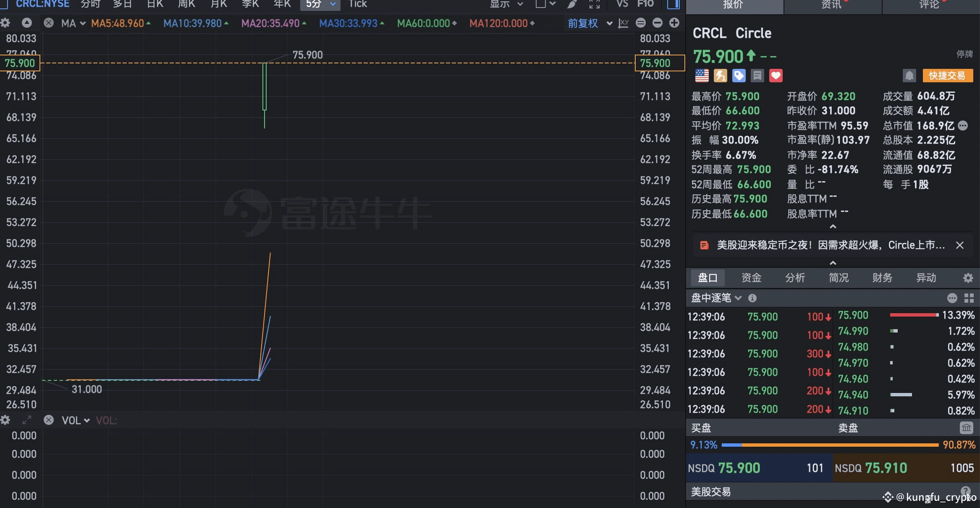Viewport: 980px width, 508px height.
Task: Click the orange lightning quote-level icon
Action: pyautogui.click(x=721, y=76)
